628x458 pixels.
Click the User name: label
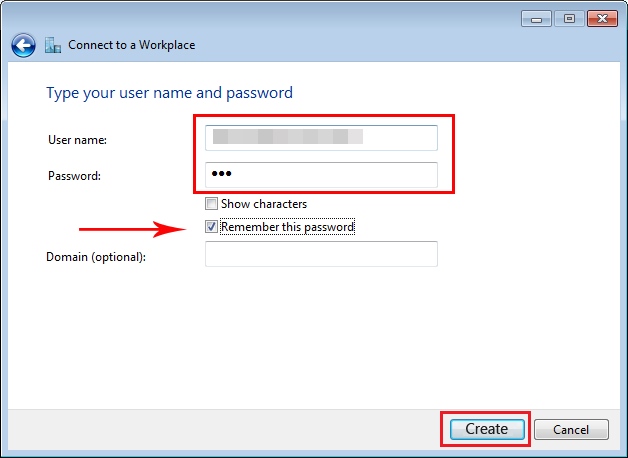(x=77, y=140)
